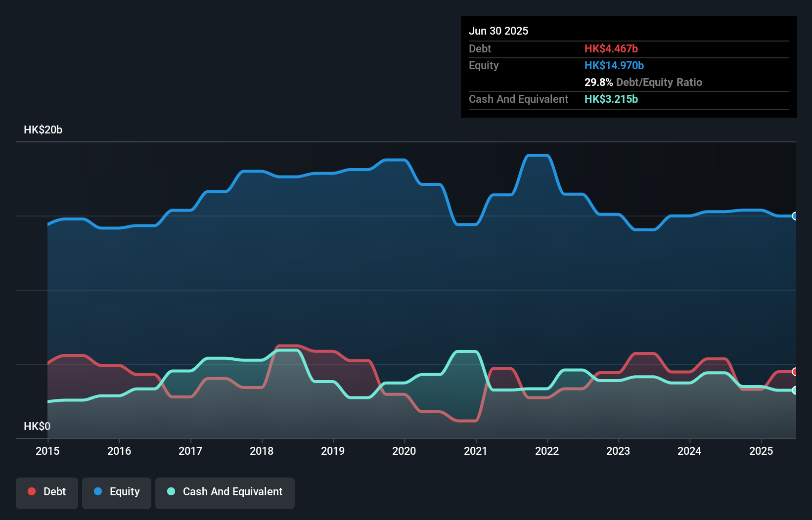
Task: Click the 2015 x-axis year label
Action: 47,451
